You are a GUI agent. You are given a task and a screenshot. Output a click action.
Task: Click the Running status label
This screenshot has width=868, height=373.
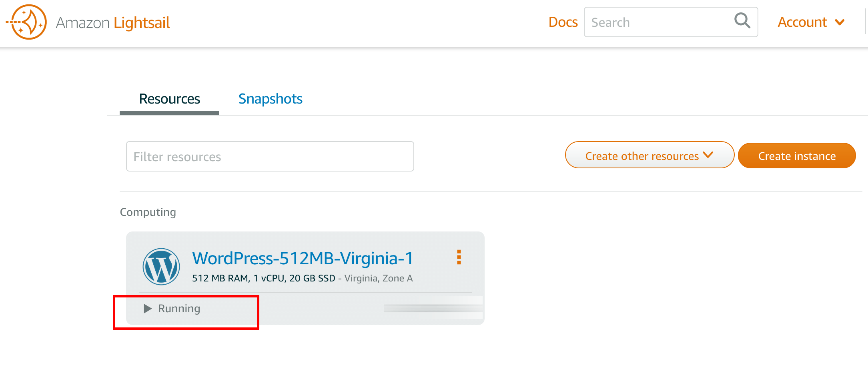(179, 309)
